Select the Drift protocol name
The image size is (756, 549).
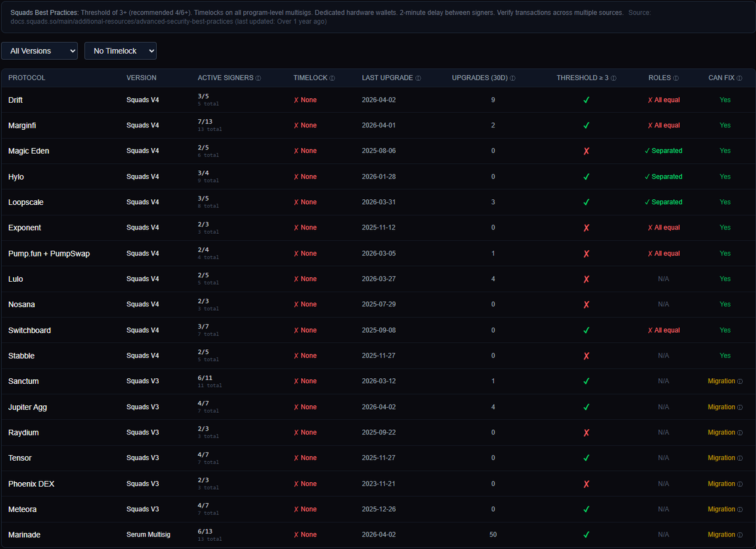pos(16,100)
